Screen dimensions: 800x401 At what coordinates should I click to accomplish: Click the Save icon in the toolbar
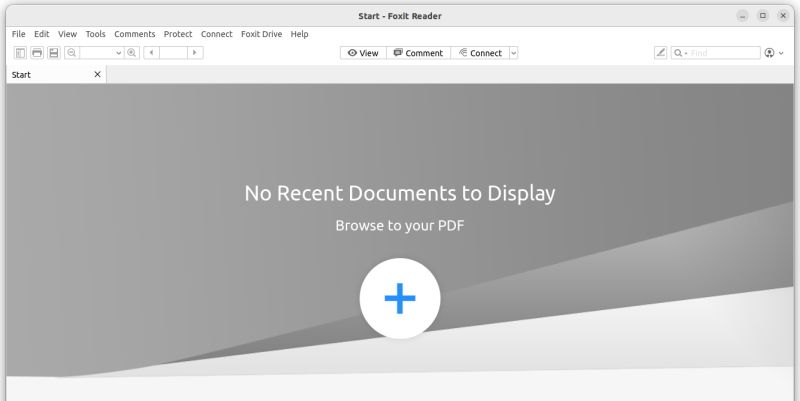coord(54,53)
